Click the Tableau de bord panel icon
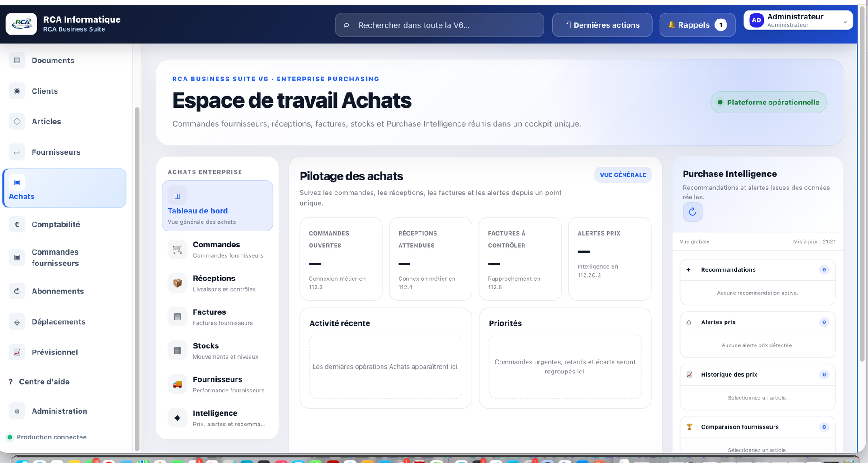868x463 pixels. 177,196
